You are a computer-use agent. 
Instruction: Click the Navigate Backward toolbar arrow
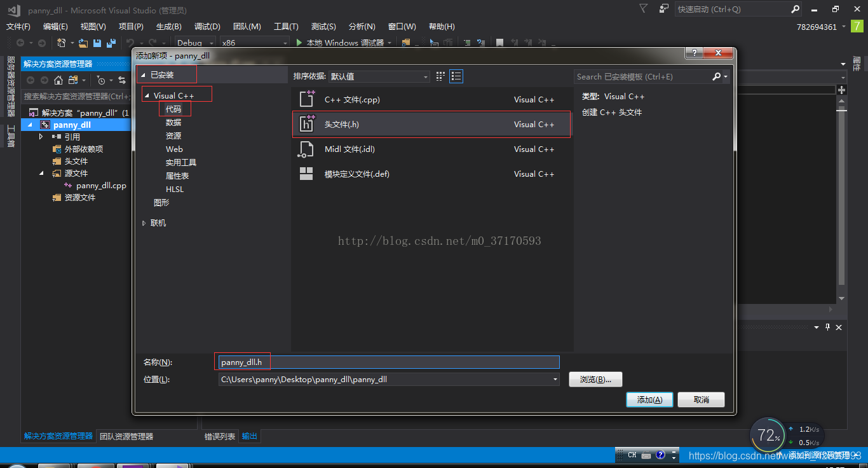point(20,43)
